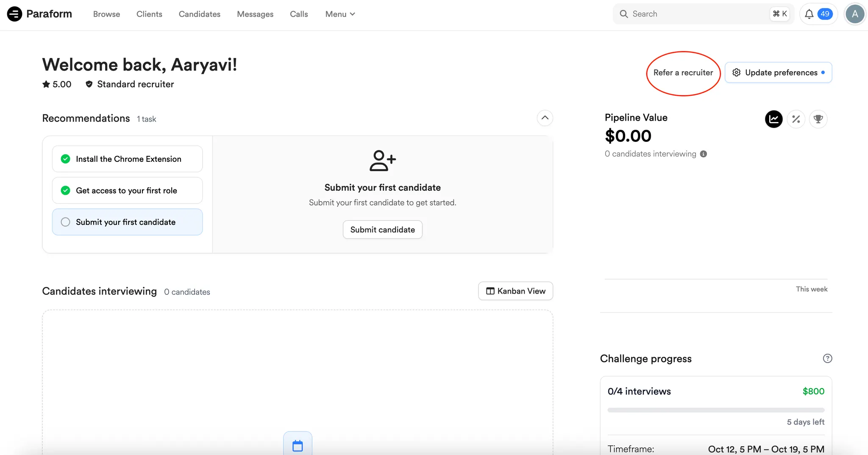
Task: Expand the keyboard shortcut hint in search
Action: click(x=780, y=14)
